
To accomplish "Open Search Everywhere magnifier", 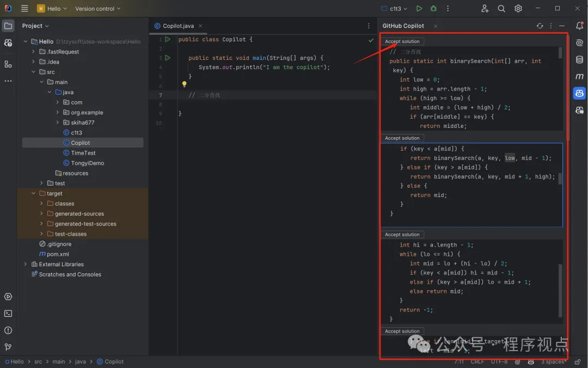I will click(501, 8).
